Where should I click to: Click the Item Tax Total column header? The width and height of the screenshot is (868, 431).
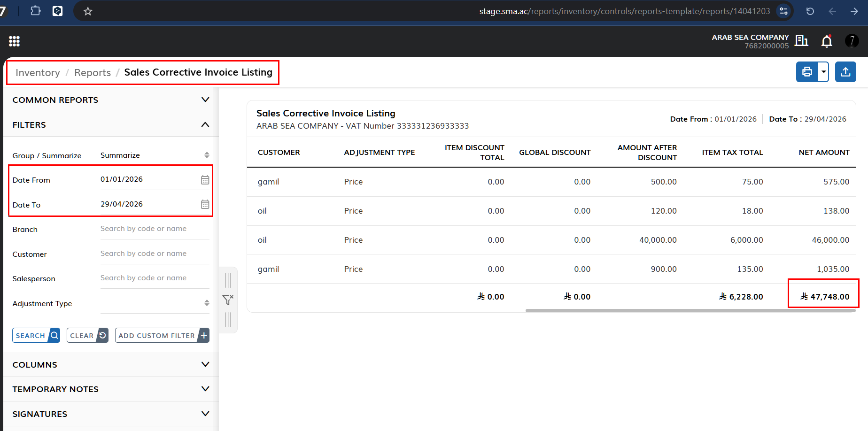coord(733,153)
